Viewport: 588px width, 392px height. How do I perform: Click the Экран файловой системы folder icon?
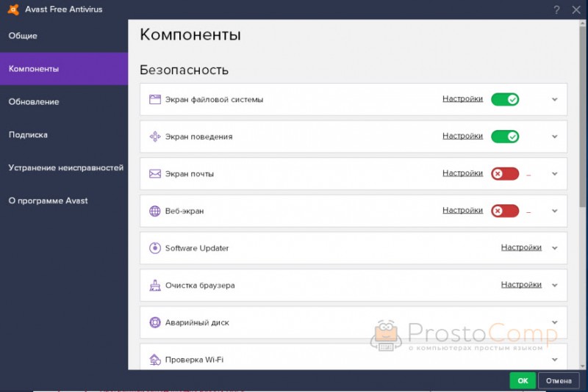tap(155, 99)
